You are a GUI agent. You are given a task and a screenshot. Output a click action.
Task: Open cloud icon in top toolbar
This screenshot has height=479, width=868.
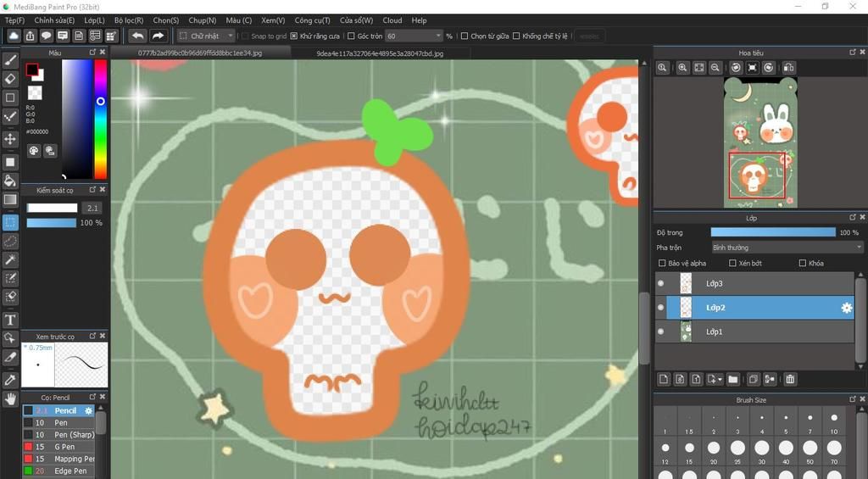pyautogui.click(x=14, y=36)
